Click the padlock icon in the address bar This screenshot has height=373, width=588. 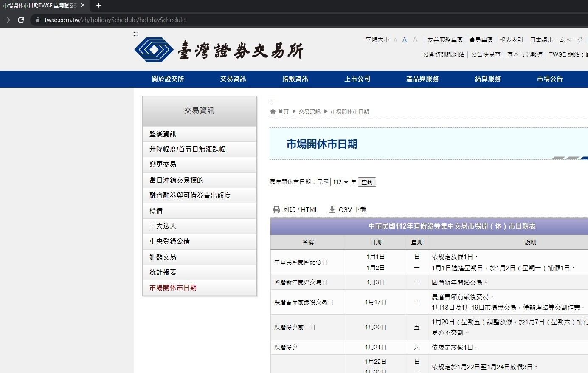[37, 20]
